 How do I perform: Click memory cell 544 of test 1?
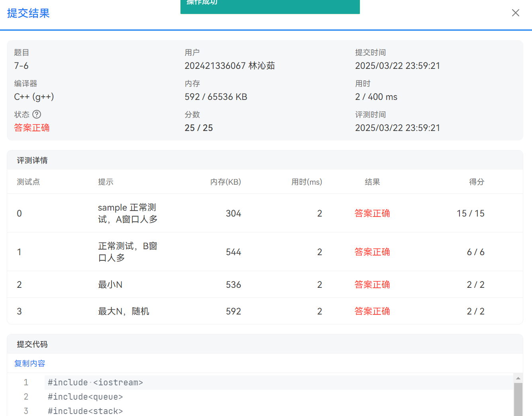point(233,252)
